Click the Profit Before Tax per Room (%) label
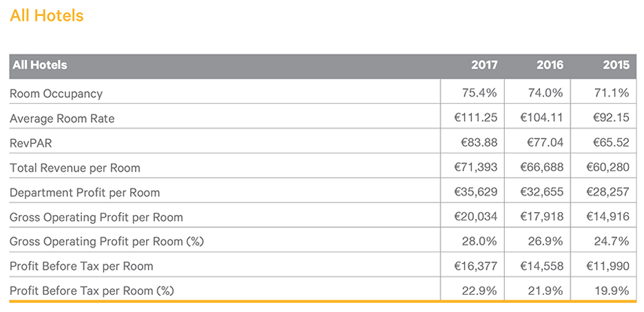 [x=92, y=291]
